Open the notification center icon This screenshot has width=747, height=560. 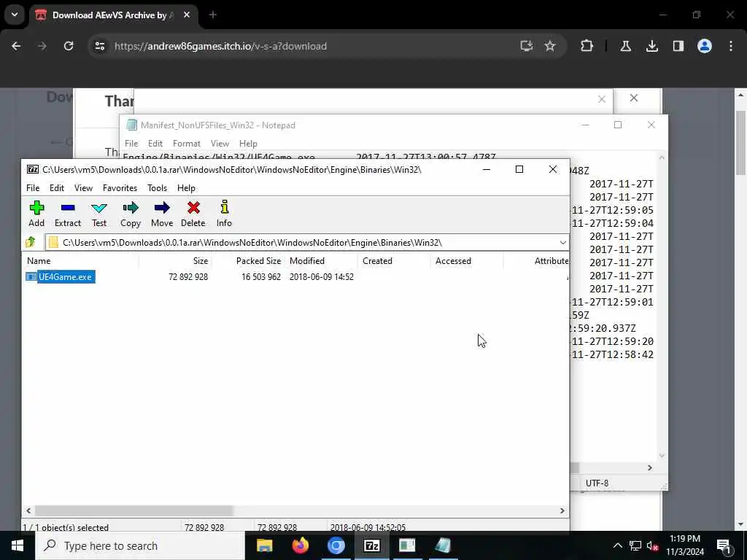pyautogui.click(x=724, y=545)
